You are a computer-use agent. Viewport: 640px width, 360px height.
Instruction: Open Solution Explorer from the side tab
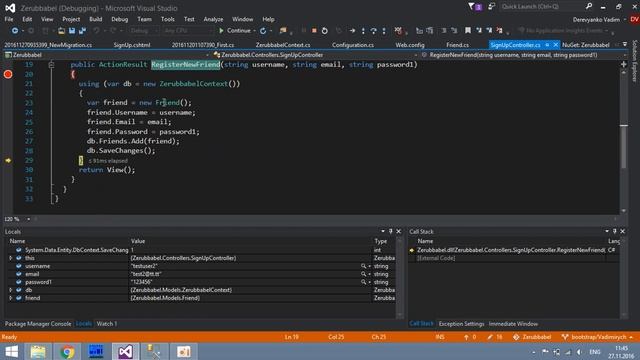pyautogui.click(x=635, y=60)
